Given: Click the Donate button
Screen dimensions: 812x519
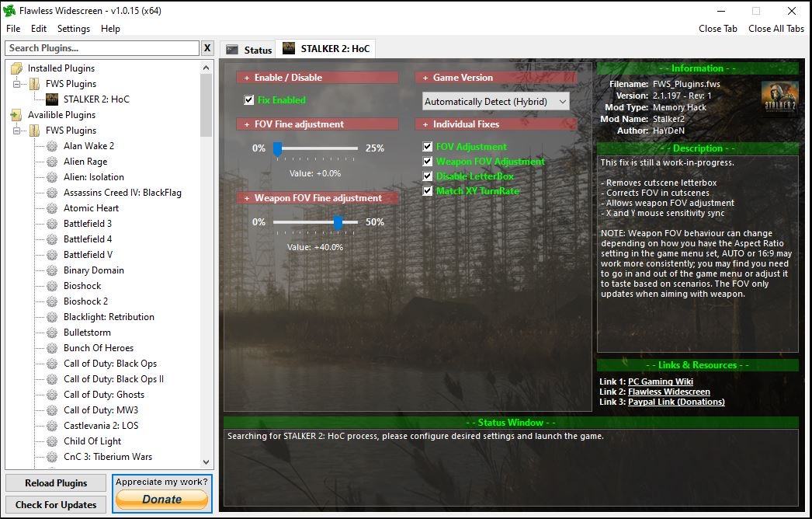Looking at the screenshot, I should click(162, 500).
